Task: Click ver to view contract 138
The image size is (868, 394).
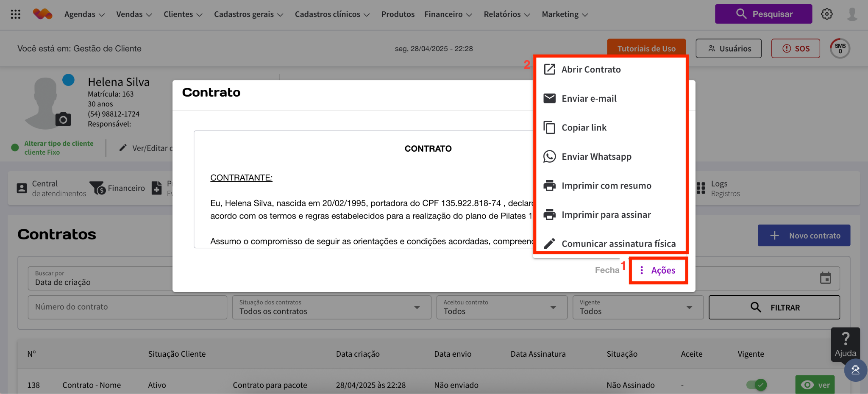Action: click(x=815, y=385)
